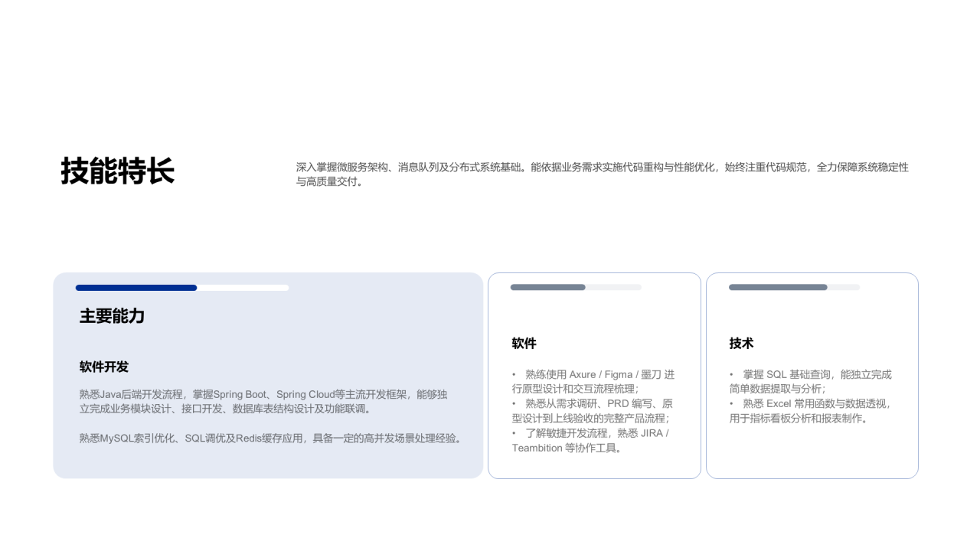Select the 软件 card heading

pos(524,344)
